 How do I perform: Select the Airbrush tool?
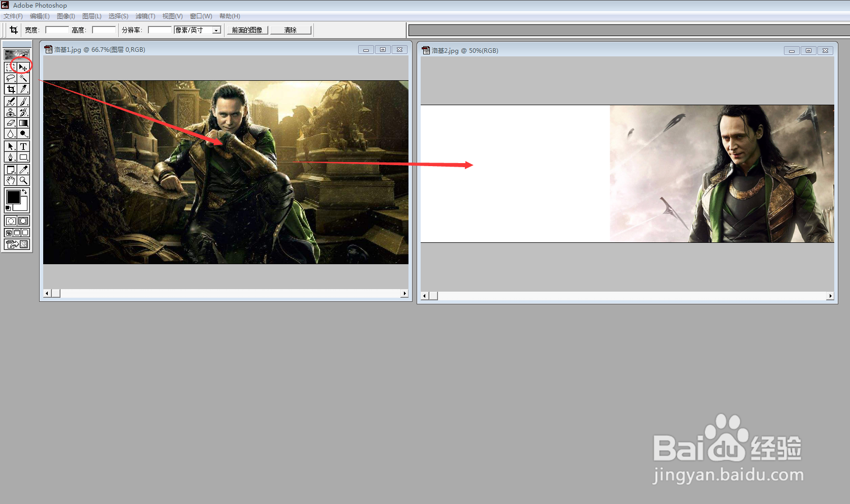tap(11, 102)
